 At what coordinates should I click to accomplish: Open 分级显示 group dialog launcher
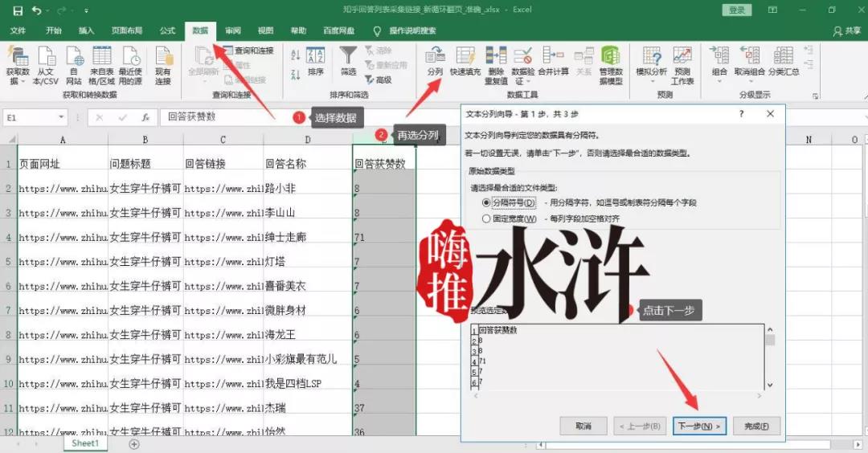click(x=816, y=96)
